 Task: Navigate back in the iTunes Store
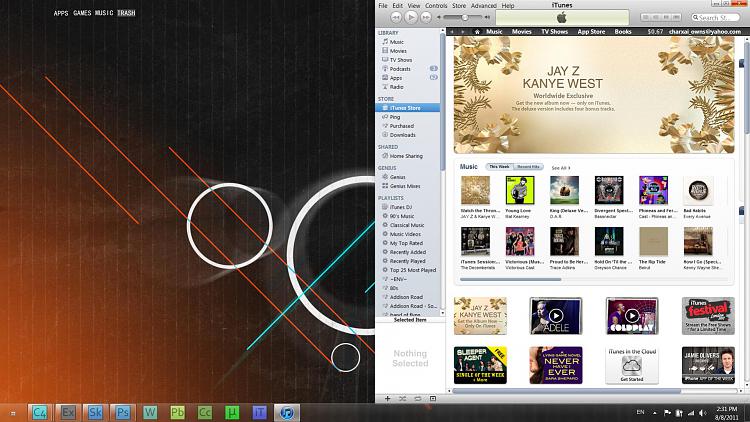(452, 32)
